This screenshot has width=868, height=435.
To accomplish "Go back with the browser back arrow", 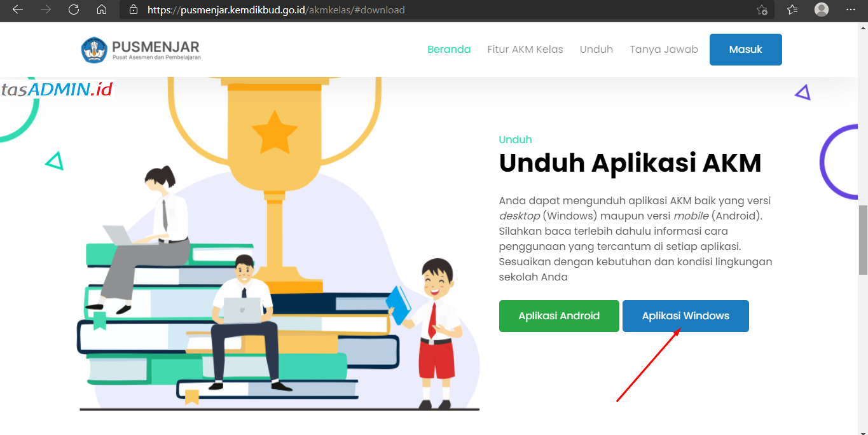I will pyautogui.click(x=17, y=10).
